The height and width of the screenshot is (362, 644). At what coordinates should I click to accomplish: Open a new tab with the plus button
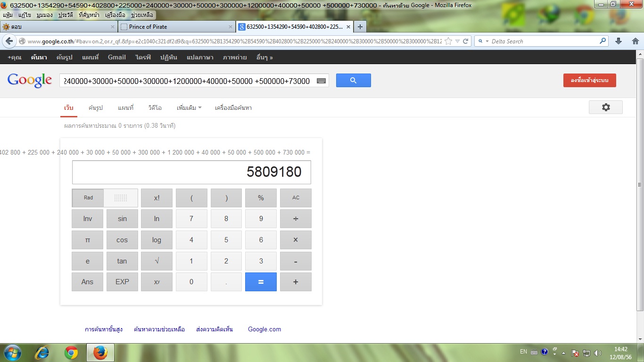[x=360, y=27]
